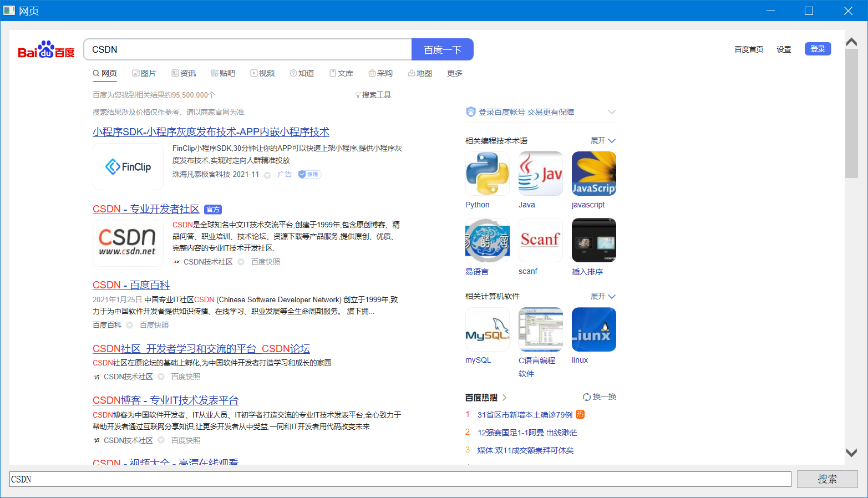Switch to the 贴吧 tab

tap(223, 73)
